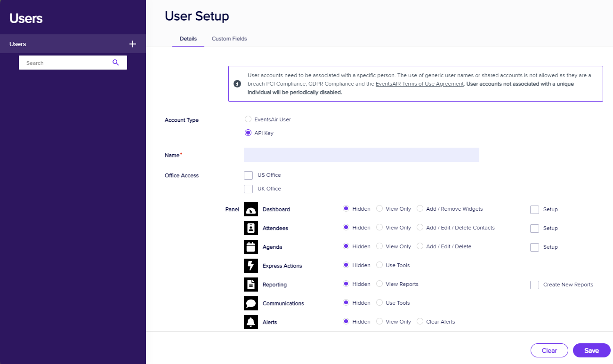
Task: Click the Office Access label
Action: point(182,175)
